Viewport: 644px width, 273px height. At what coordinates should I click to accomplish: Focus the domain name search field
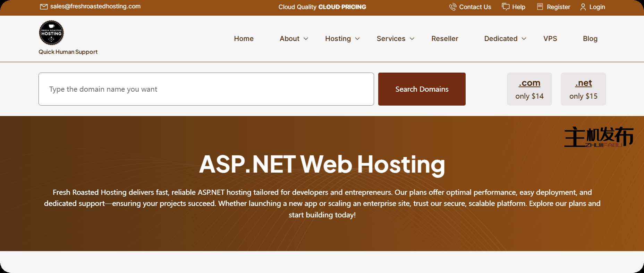(x=206, y=89)
